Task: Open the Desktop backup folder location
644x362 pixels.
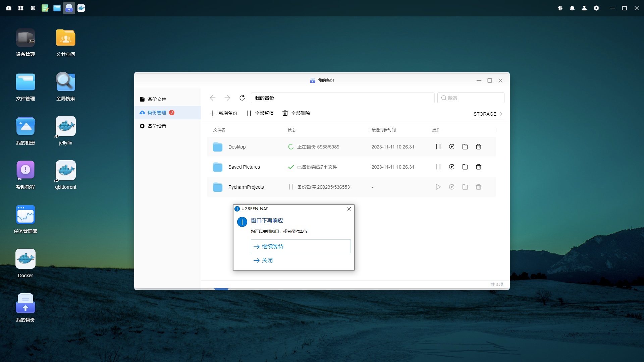Action: [465, 147]
